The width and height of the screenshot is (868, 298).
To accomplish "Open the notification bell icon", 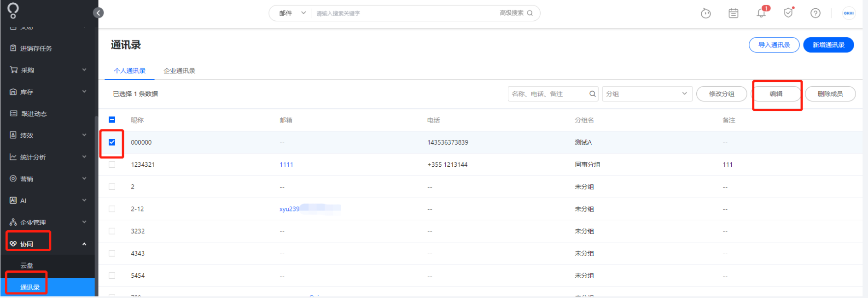I will coord(762,13).
